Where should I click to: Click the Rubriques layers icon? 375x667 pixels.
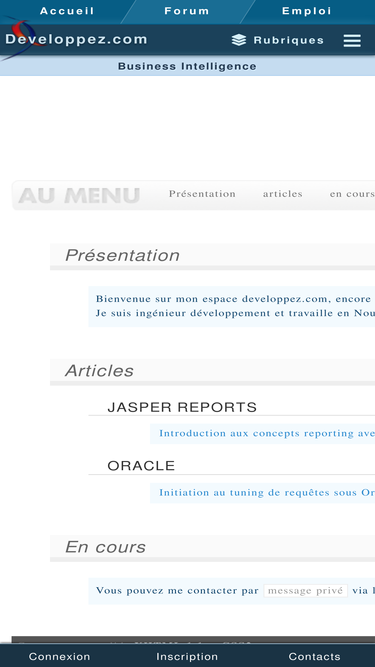click(239, 40)
